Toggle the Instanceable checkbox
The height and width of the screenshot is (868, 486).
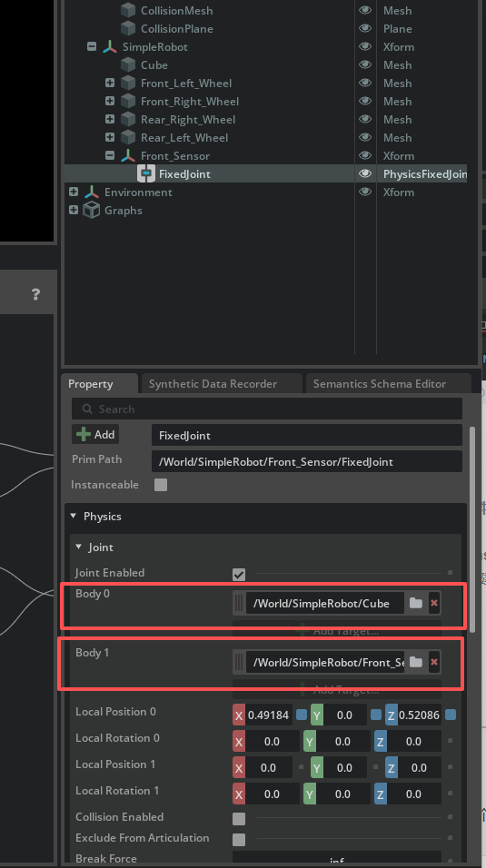(161, 485)
